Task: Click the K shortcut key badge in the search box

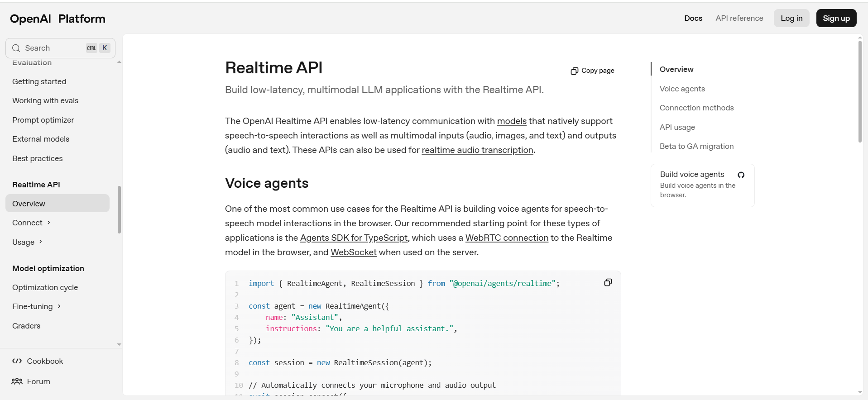Action: (105, 48)
